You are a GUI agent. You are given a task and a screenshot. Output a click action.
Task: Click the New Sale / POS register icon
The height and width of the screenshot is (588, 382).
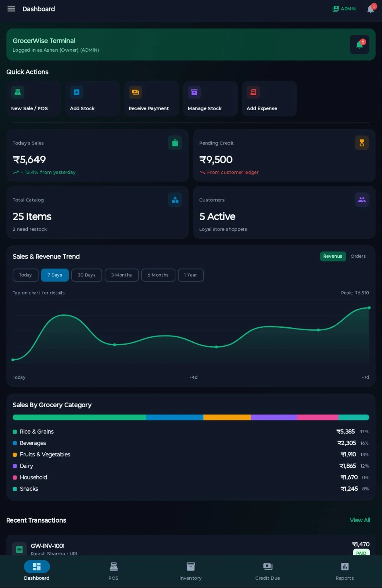17,92
